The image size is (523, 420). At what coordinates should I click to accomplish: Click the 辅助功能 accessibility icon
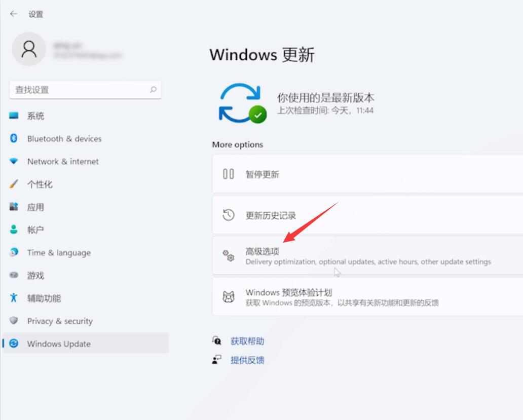[x=14, y=298]
